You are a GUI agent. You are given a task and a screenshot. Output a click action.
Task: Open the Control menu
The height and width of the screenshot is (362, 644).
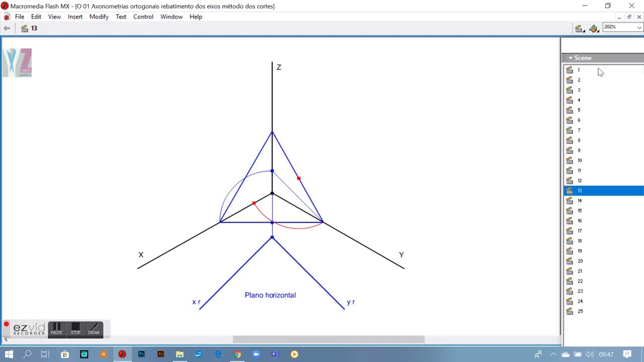(143, 17)
